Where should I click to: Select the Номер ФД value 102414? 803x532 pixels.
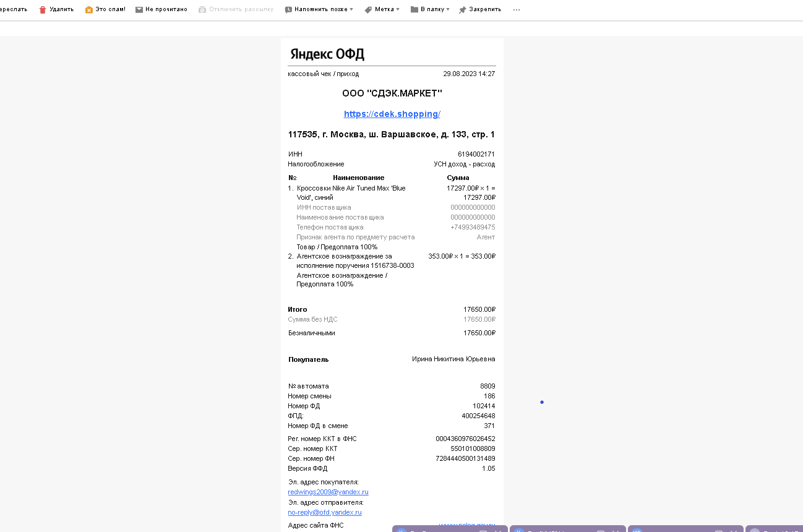[x=484, y=406]
